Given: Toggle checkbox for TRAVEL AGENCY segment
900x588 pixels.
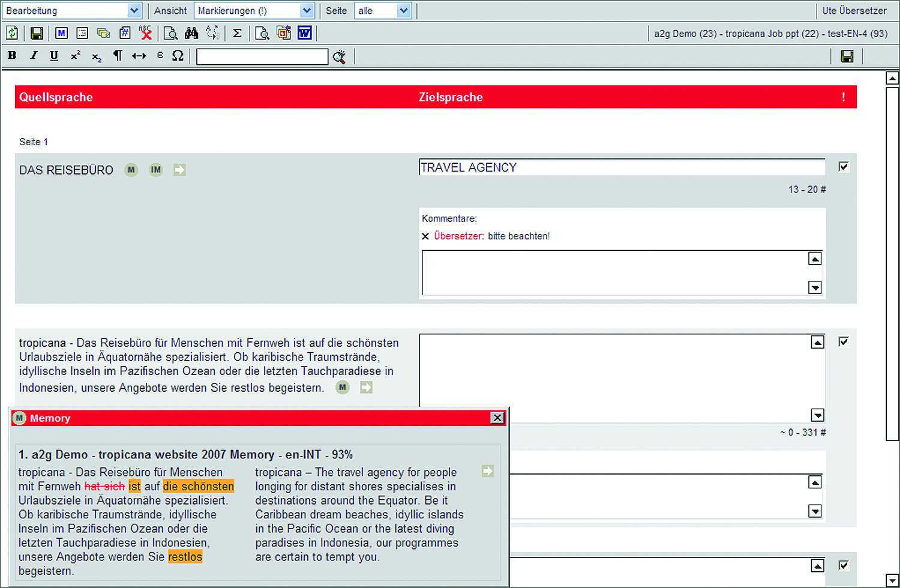Looking at the screenshot, I should (844, 167).
